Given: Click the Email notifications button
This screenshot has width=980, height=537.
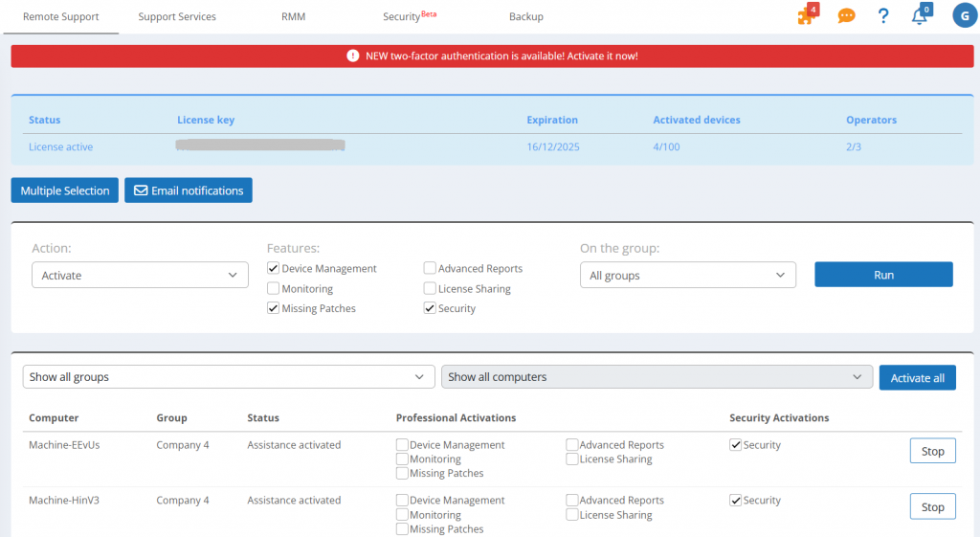Looking at the screenshot, I should 189,190.
